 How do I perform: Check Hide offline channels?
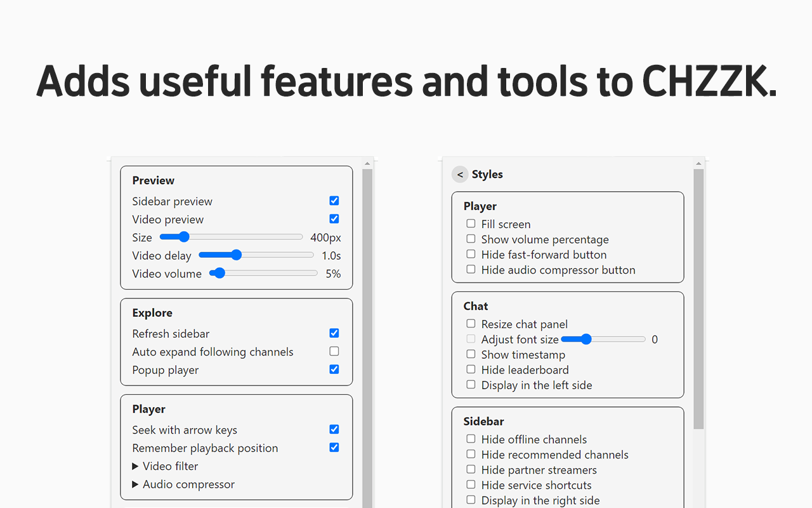tap(471, 439)
